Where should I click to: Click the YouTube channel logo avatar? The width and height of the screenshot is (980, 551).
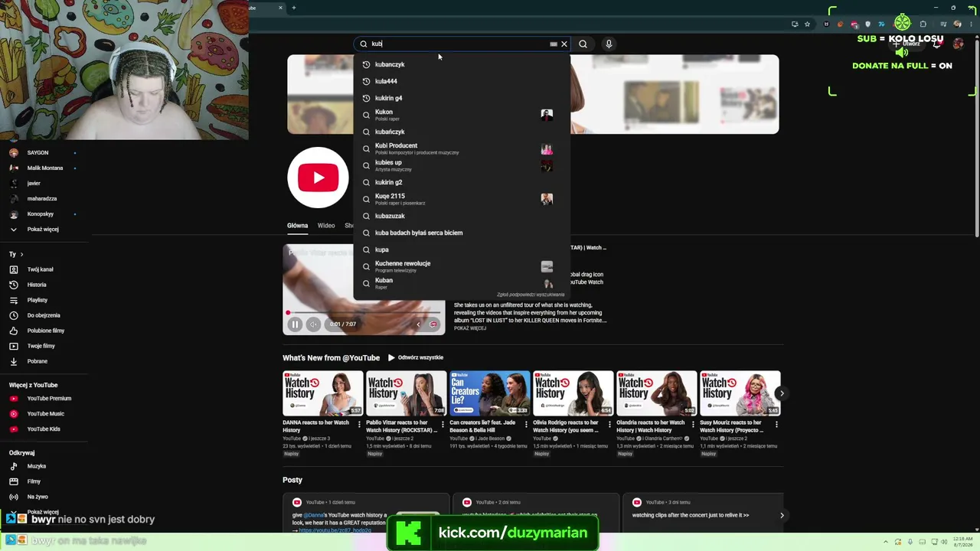[x=318, y=178]
